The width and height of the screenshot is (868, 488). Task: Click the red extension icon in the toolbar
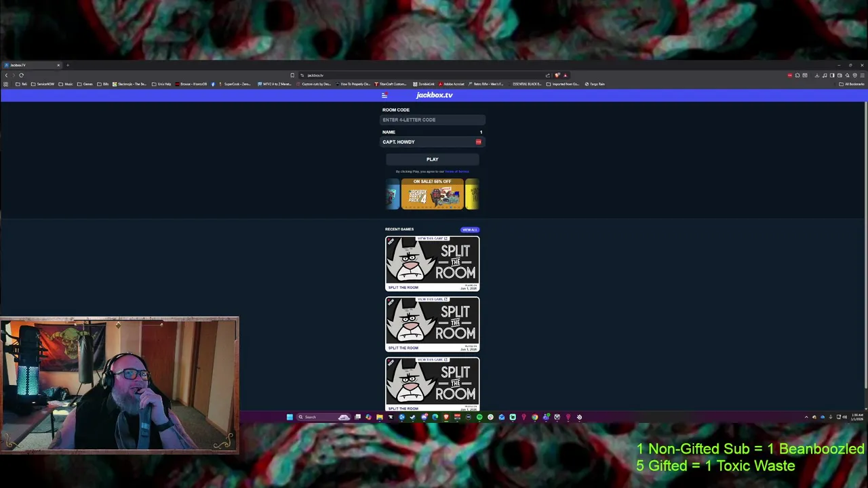click(789, 75)
